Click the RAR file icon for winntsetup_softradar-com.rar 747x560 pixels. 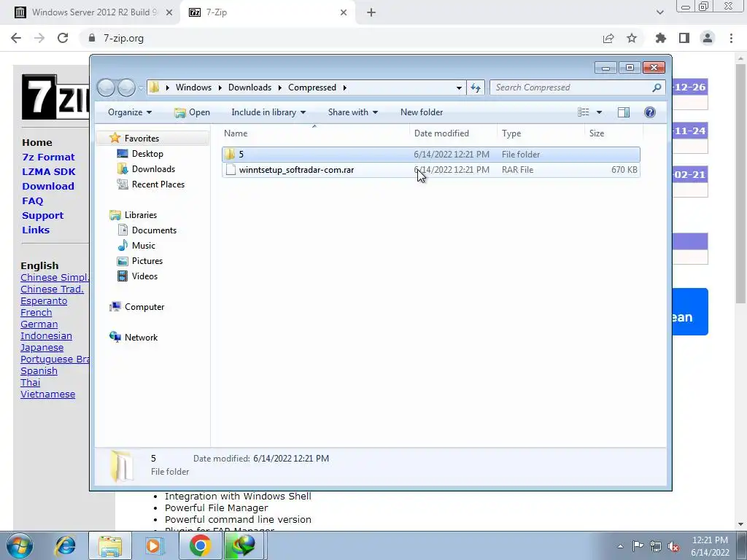pos(231,169)
